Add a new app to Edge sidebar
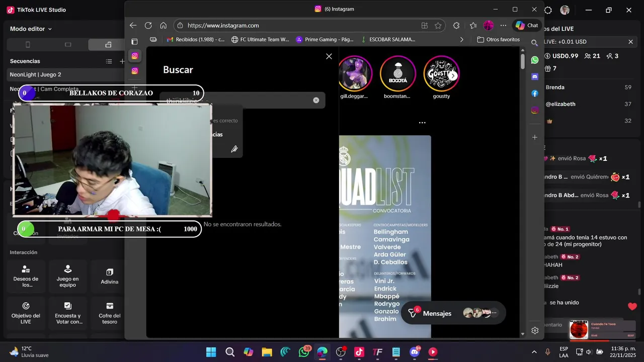 pyautogui.click(x=535, y=137)
